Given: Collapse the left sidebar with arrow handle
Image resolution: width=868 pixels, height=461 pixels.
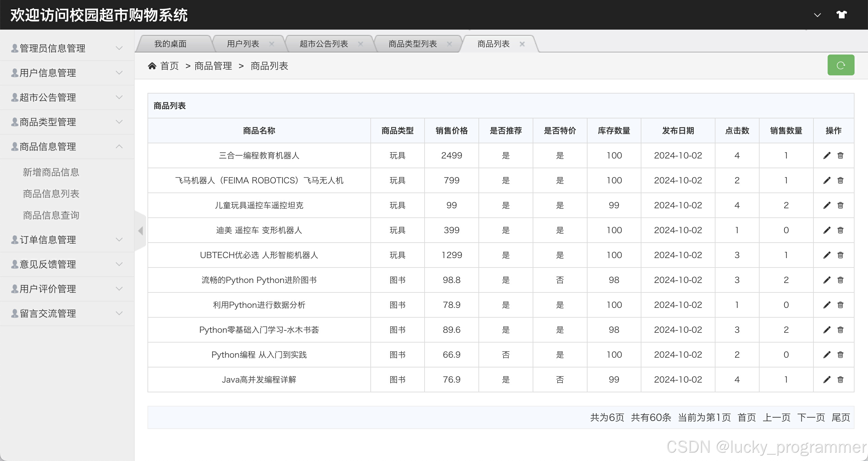Looking at the screenshot, I should coord(140,231).
